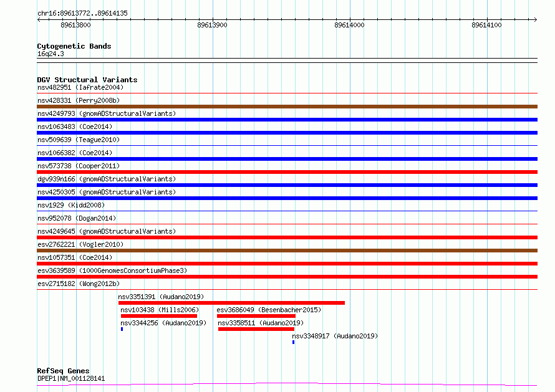Click the nsv103438 (Mills2006) label

tap(160, 310)
